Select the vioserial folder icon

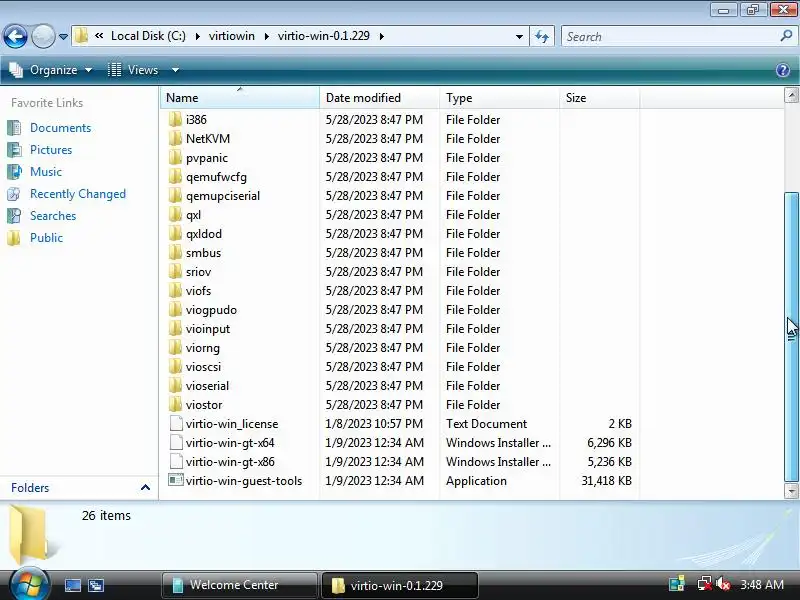coord(175,386)
